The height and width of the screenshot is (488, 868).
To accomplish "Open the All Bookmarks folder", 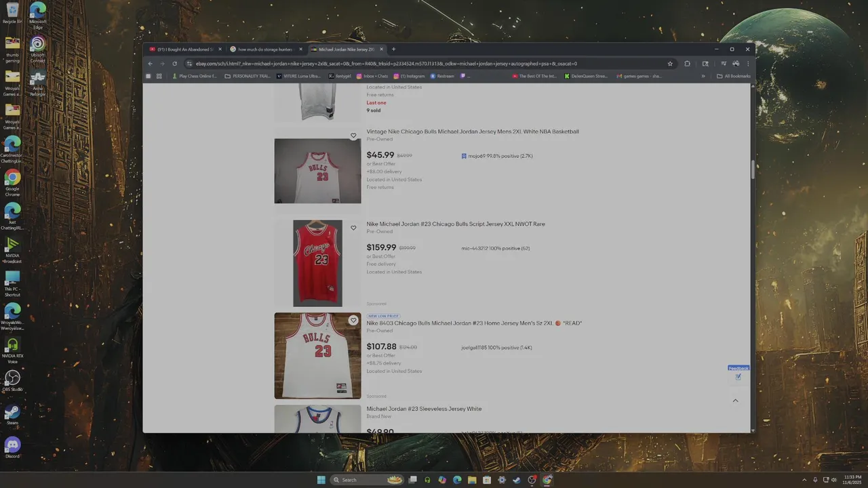I will click(734, 76).
